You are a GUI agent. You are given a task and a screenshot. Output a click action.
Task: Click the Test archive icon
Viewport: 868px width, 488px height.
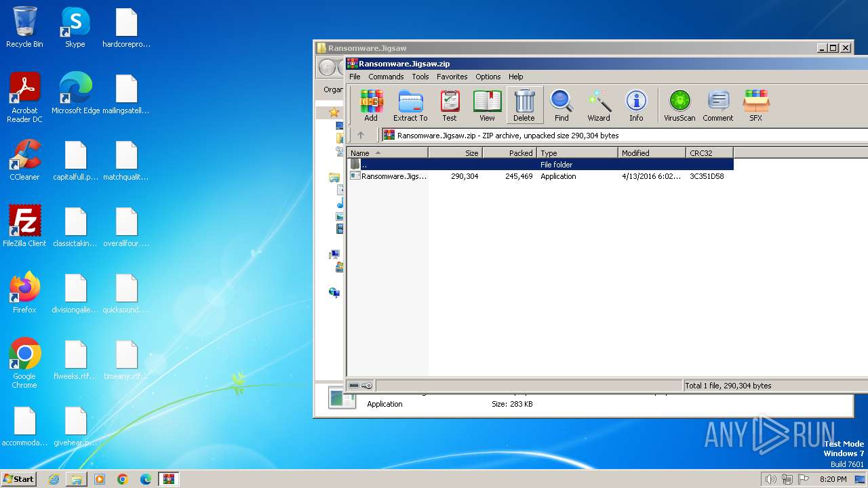tap(450, 105)
